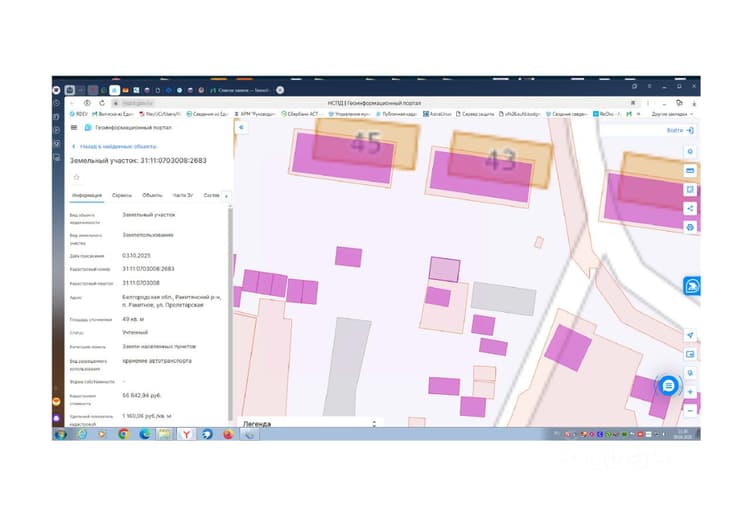Open the Windows Start button

[x=61, y=434]
